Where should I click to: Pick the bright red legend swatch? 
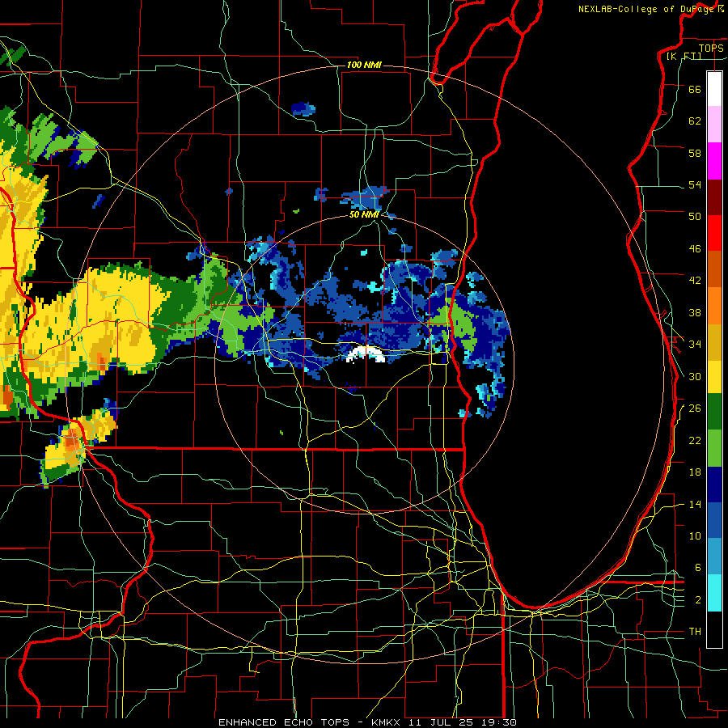714,233
